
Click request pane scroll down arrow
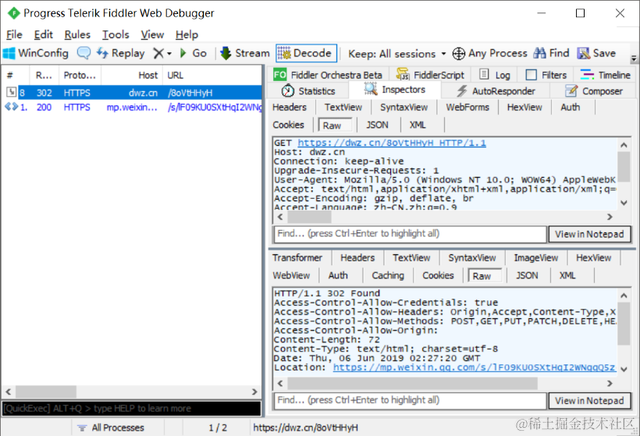[x=624, y=203]
